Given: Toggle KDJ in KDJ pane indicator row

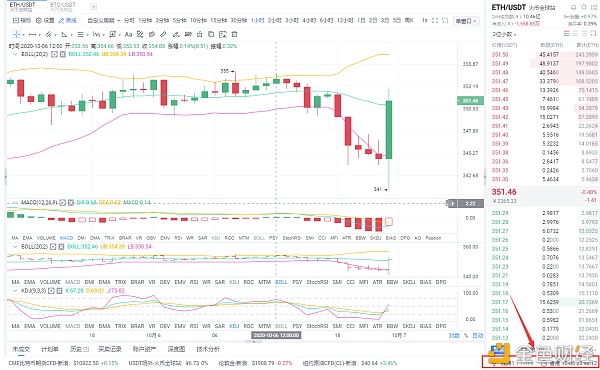Looking at the screenshot, I should coord(234,326).
